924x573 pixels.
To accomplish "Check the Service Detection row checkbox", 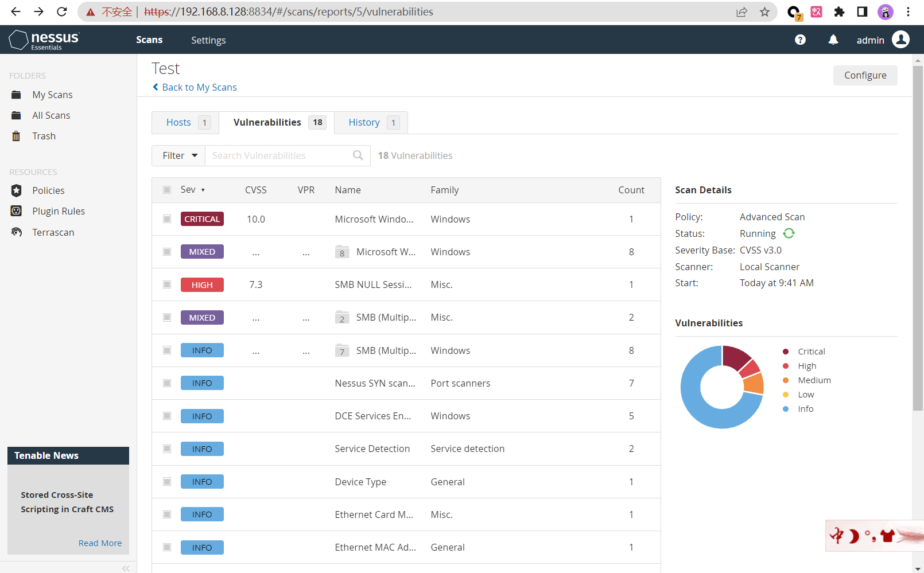I will pos(167,449).
